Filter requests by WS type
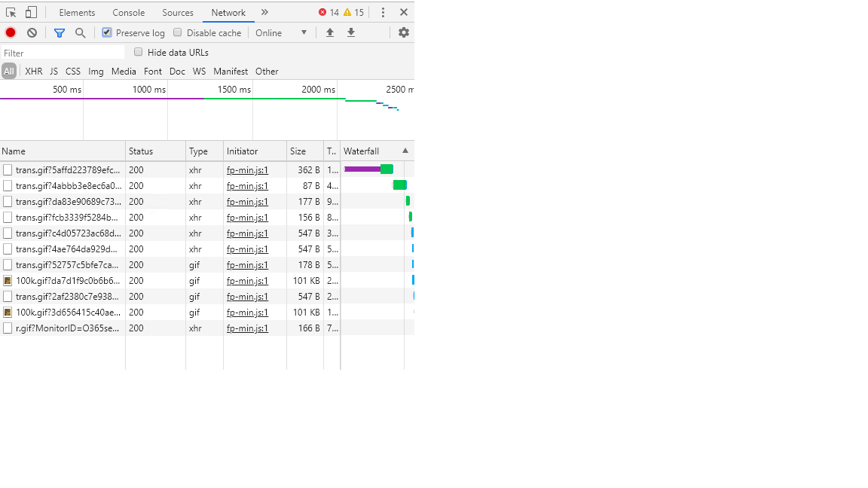Image resolution: width=868 pixels, height=488 pixels. 199,72
